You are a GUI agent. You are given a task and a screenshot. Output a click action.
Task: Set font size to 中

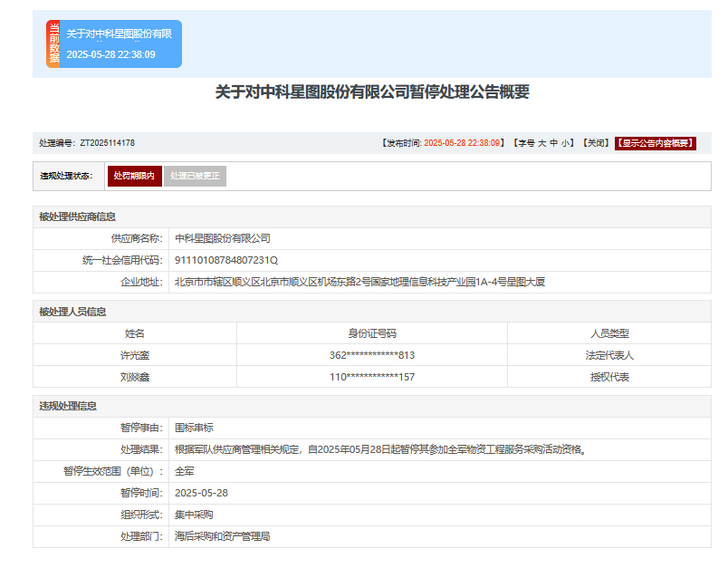coord(553,143)
